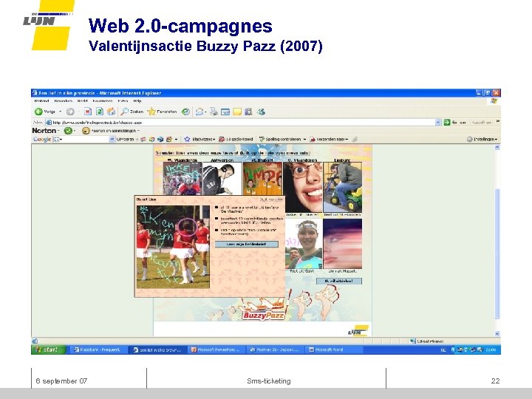Screen dimensions: 532x399
Task: Click the Refresh page icon
Action: (x=100, y=112)
